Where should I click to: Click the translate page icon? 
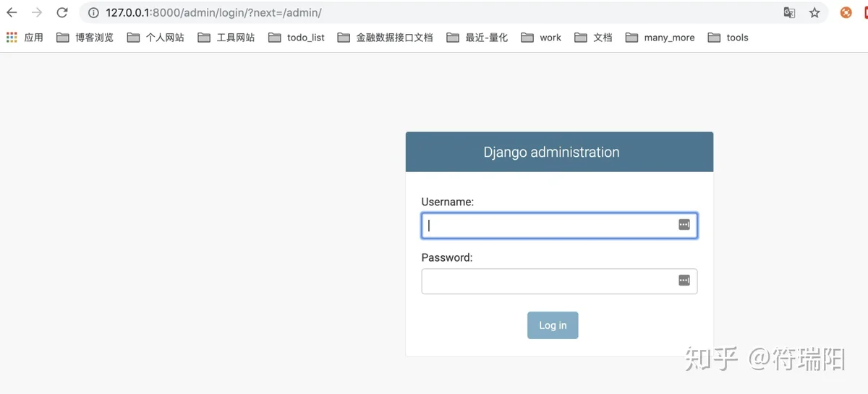tap(789, 12)
